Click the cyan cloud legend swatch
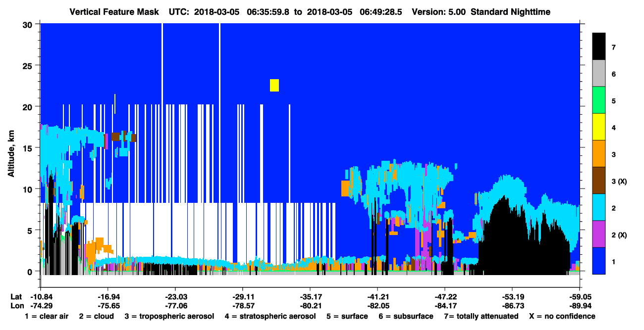The height and width of the screenshot is (330, 644). point(599,207)
